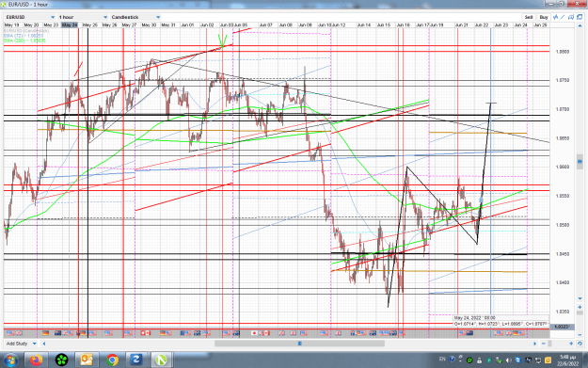Click the Japan flag economic event marker
The width and height of the screenshot is (588, 368).
coord(254,333)
